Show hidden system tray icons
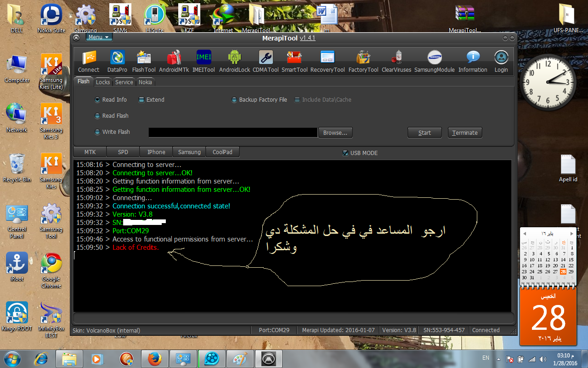 (x=499, y=359)
